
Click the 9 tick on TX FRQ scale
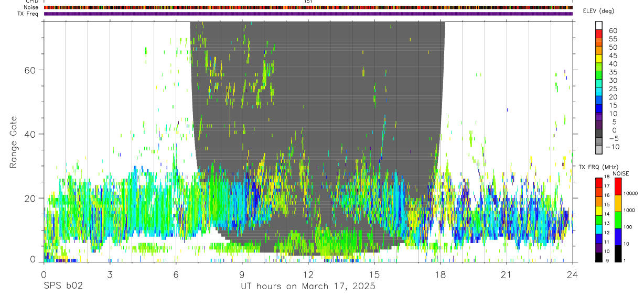(x=606, y=260)
